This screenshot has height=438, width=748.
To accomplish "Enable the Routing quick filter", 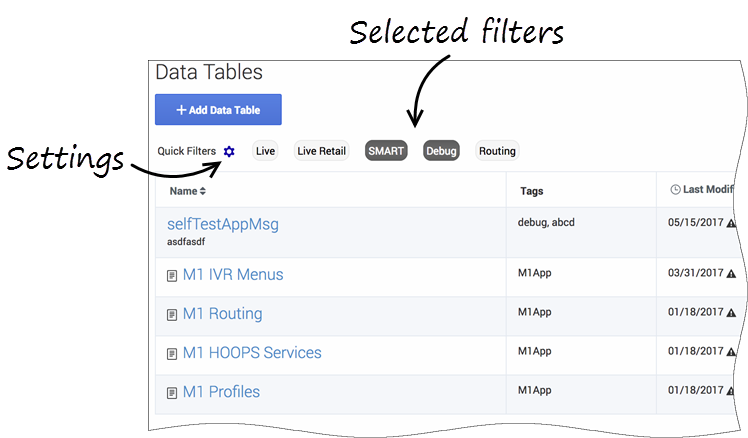I will coord(497,151).
